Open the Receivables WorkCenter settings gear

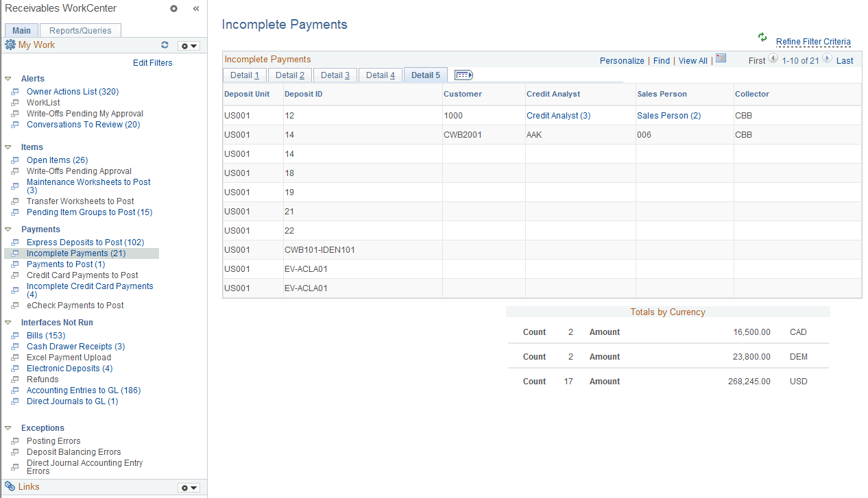tap(173, 8)
